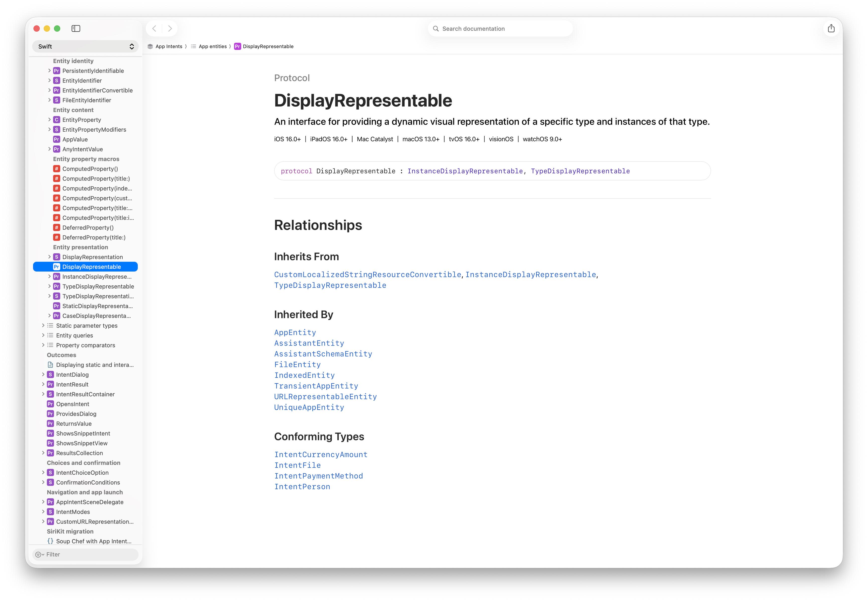This screenshot has width=868, height=601.
Task: Click the App entities list icon in breadcrumb
Action: [x=193, y=46]
